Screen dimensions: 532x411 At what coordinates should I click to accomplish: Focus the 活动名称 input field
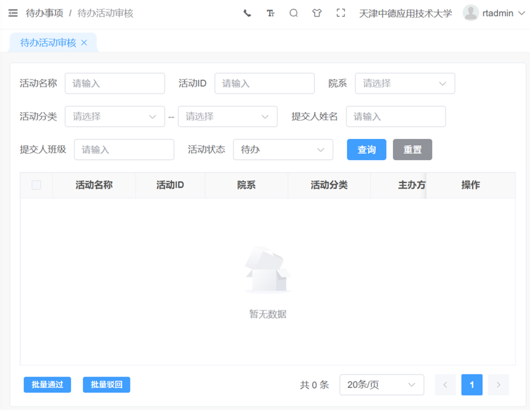coord(115,84)
